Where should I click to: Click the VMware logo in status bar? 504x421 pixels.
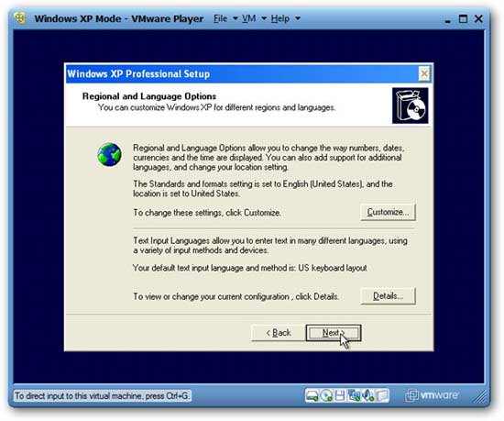coord(433,395)
